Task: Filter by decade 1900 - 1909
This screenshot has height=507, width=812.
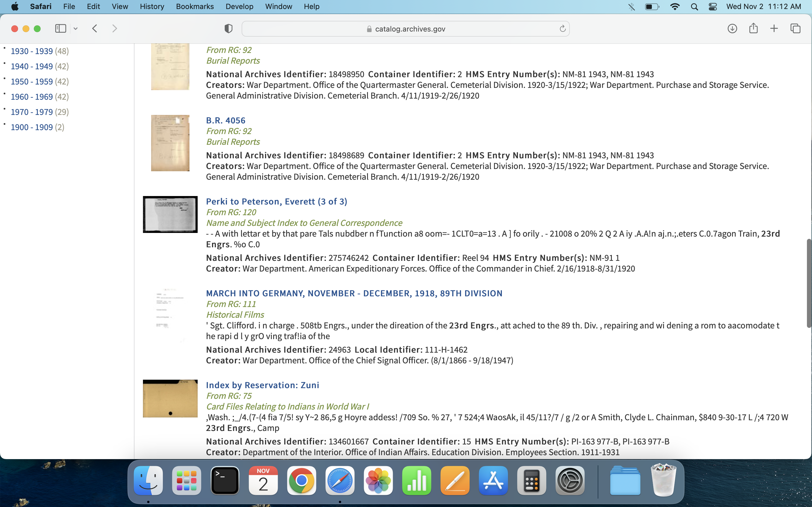Action: (x=32, y=127)
